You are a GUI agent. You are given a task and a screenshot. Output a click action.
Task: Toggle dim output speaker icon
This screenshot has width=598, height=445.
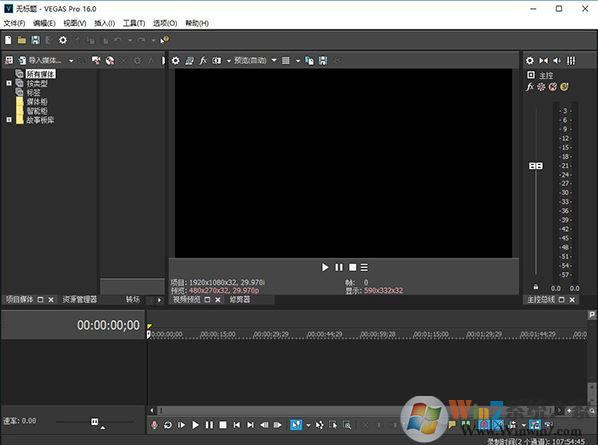557,60
